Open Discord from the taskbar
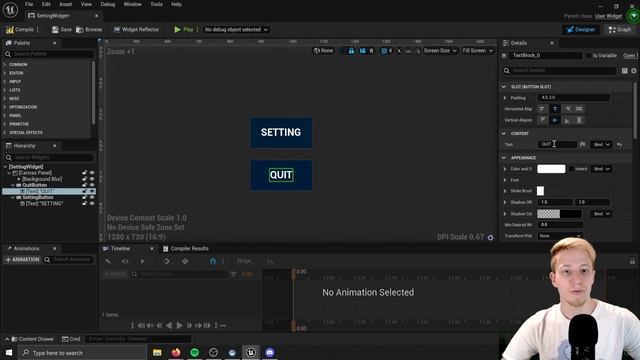This screenshot has width=640, height=360. 270,352
